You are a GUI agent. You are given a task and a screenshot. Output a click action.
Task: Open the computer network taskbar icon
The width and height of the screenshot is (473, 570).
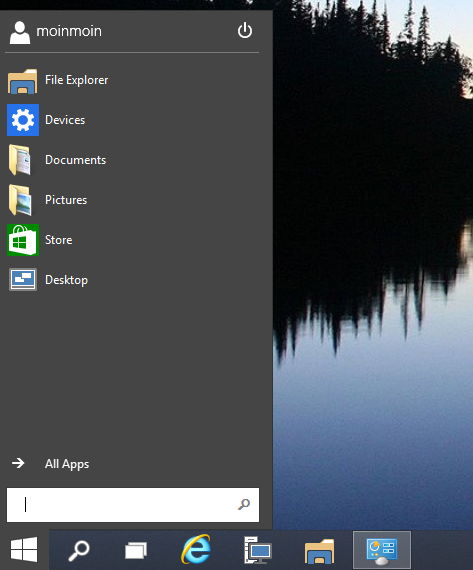(257, 550)
